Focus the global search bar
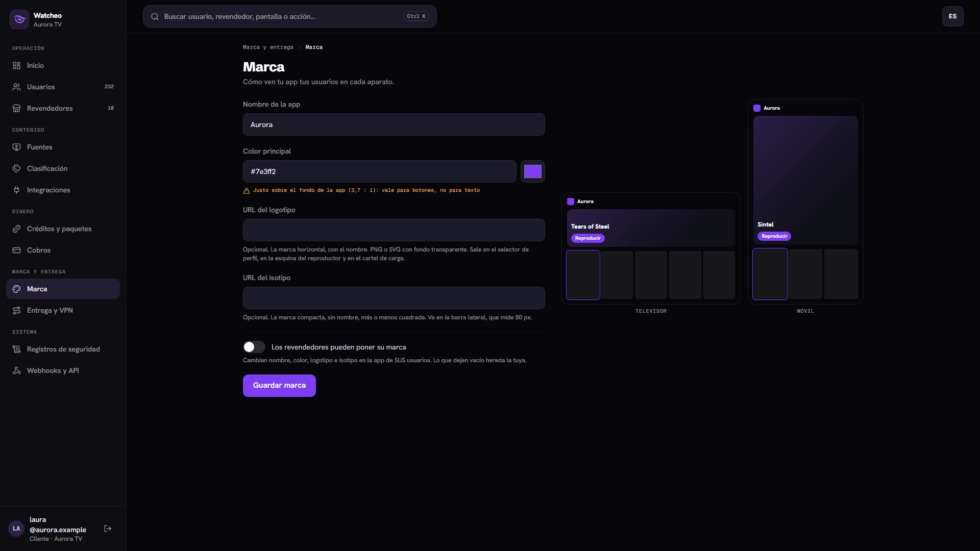The width and height of the screenshot is (980, 551). pos(289,16)
